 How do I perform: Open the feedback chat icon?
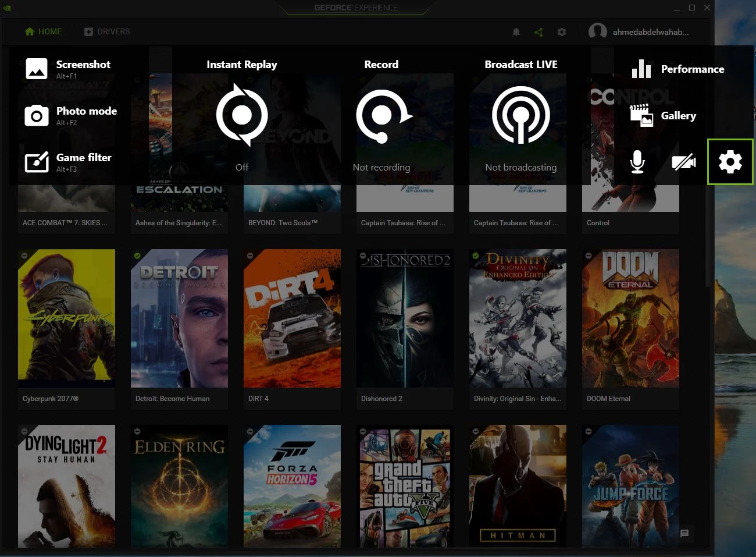(684, 533)
